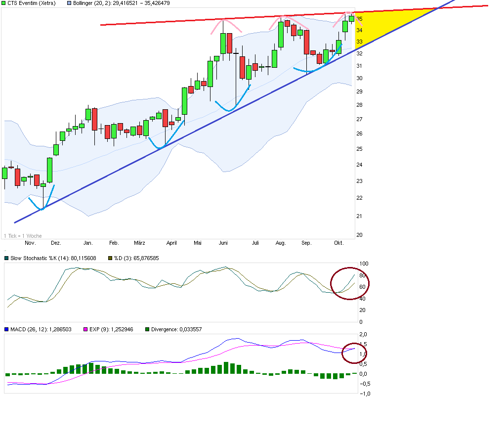Click the circled stochastic crossover marker

point(349,284)
